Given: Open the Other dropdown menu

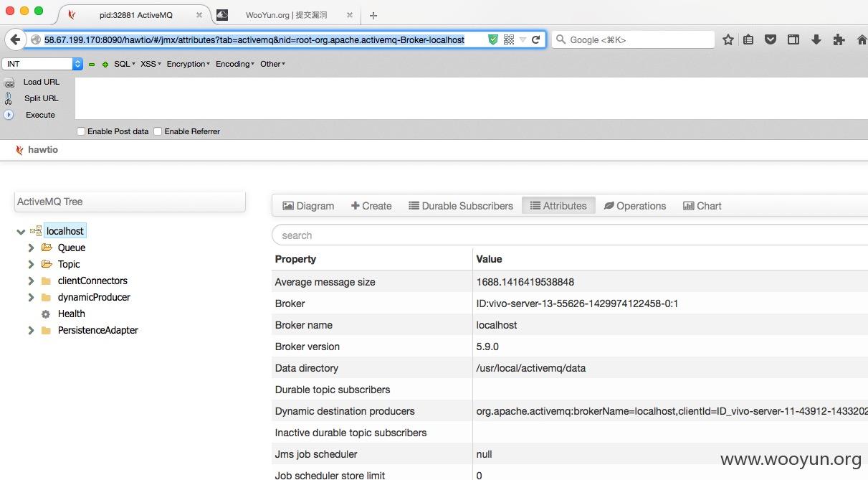Looking at the screenshot, I should click(x=272, y=64).
